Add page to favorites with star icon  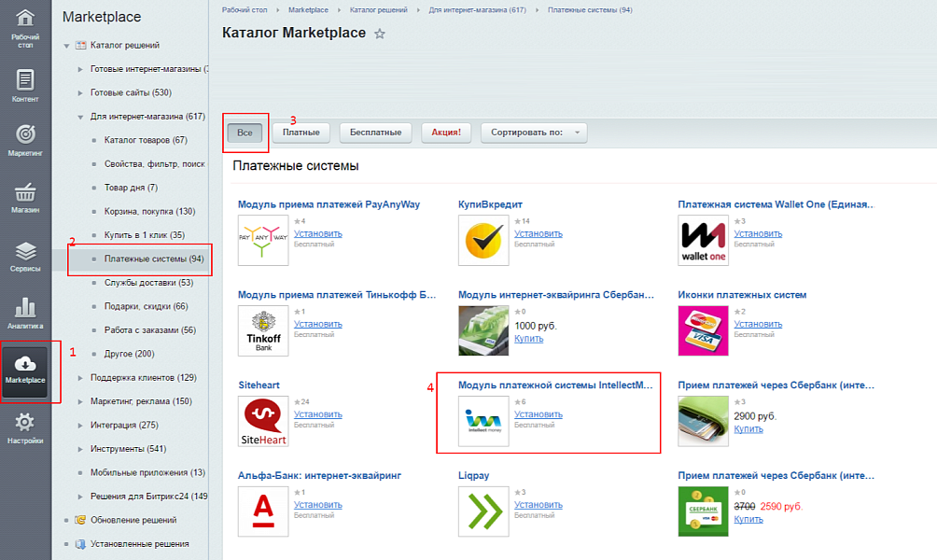coord(380,35)
